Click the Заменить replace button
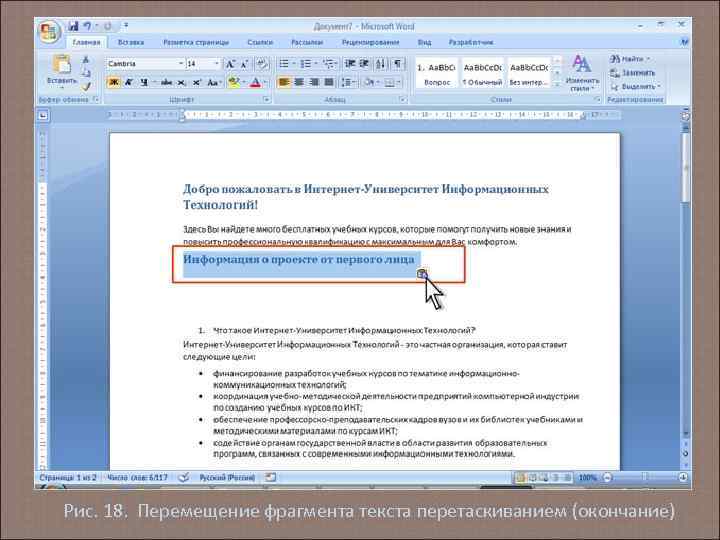 coord(632,73)
